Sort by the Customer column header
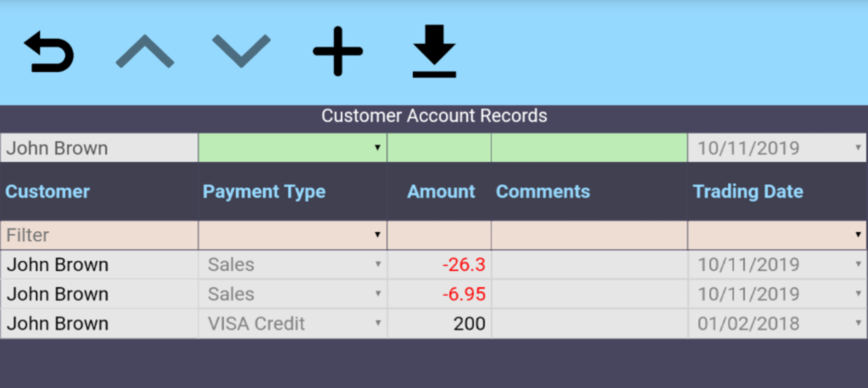 pos(47,191)
